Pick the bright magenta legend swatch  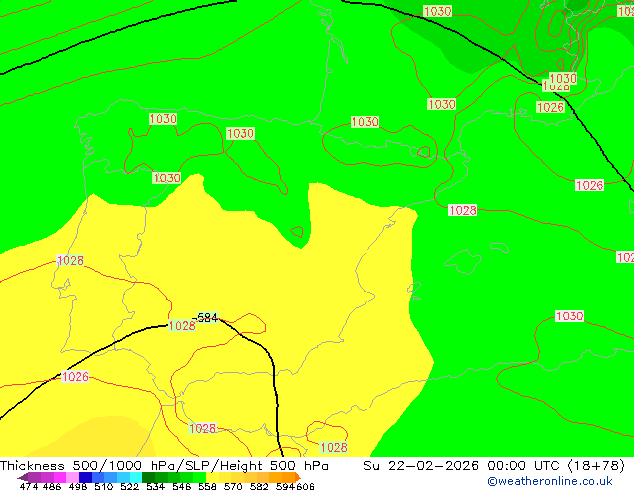[60, 477]
